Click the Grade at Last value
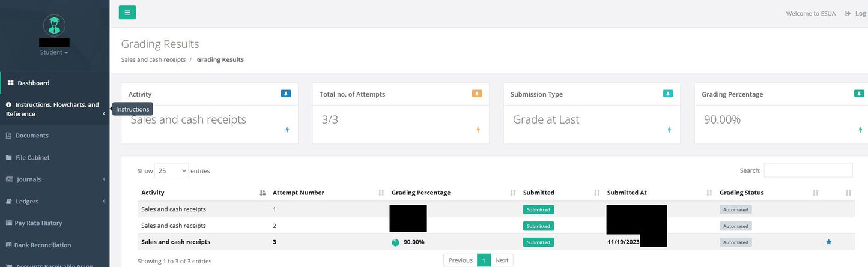Image resolution: width=868 pixels, height=267 pixels. click(546, 119)
